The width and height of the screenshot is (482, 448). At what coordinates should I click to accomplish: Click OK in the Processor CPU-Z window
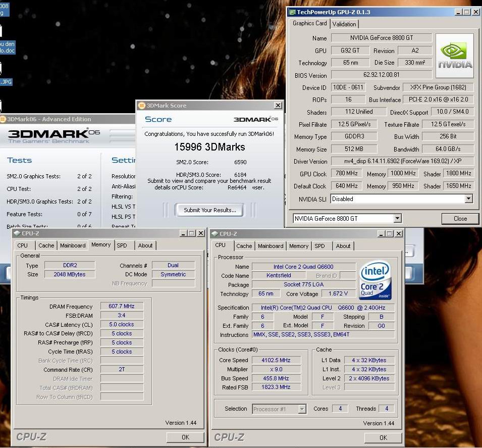(x=383, y=437)
